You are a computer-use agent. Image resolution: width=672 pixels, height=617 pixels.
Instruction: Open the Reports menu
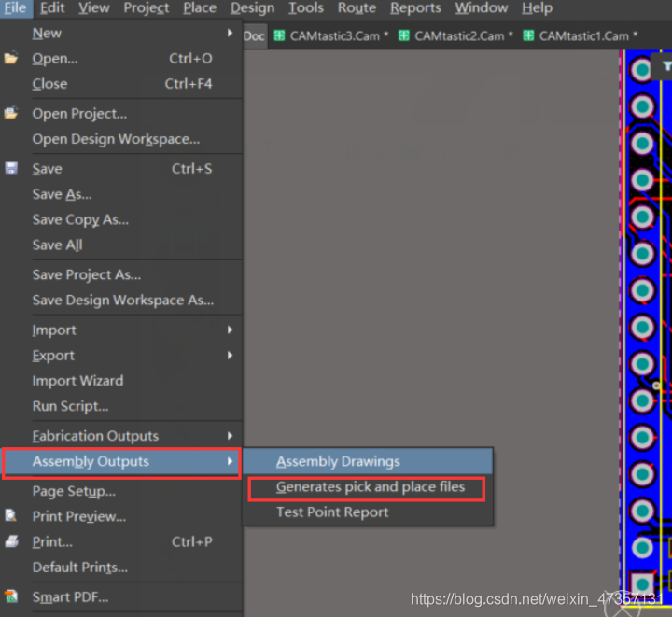(x=415, y=7)
